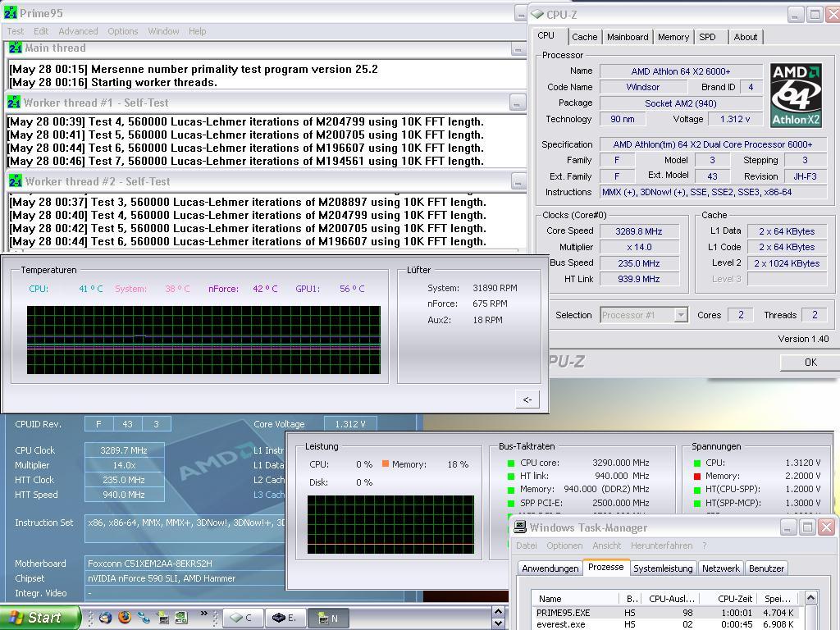Click the Temperaturen graph in the monitor window

click(x=203, y=340)
